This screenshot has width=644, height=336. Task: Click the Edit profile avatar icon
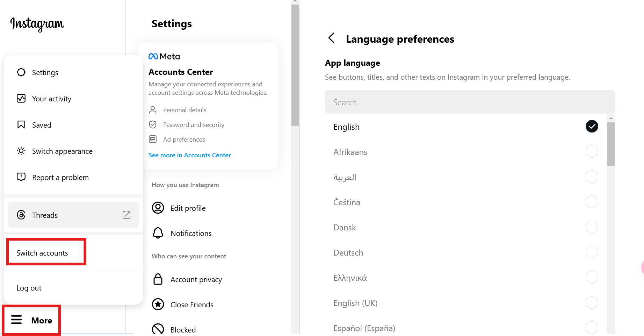tap(158, 208)
